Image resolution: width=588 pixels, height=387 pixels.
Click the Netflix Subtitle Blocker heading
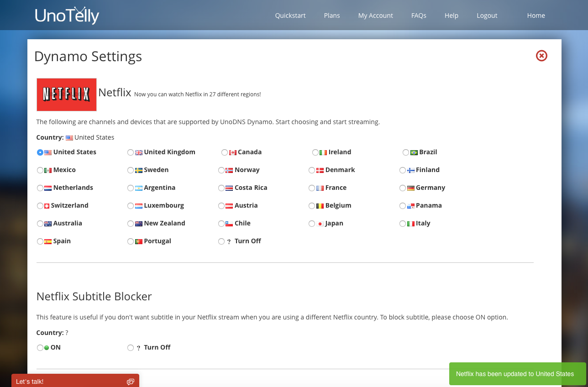coord(94,297)
